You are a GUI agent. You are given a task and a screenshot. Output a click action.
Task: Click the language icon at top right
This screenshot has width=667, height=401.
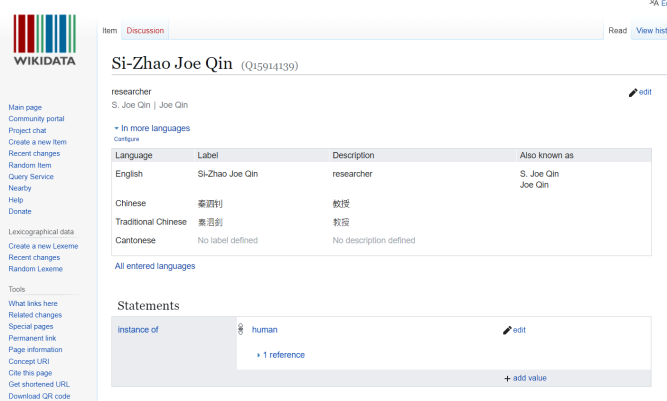pos(654,3)
